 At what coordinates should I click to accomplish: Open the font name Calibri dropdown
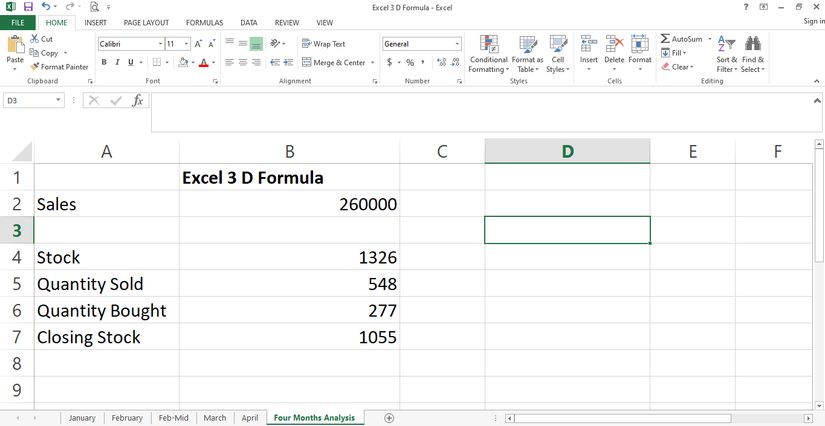pyautogui.click(x=160, y=44)
